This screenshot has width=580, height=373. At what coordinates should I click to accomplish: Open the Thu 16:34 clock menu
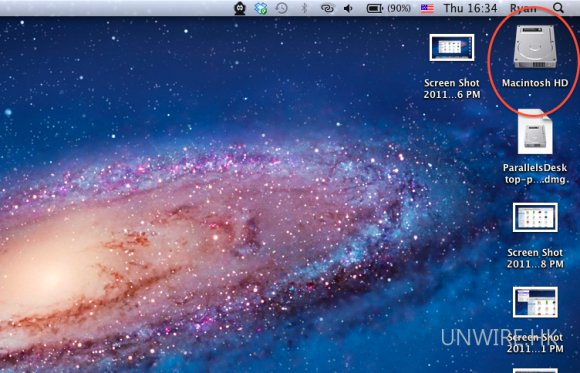pos(470,8)
